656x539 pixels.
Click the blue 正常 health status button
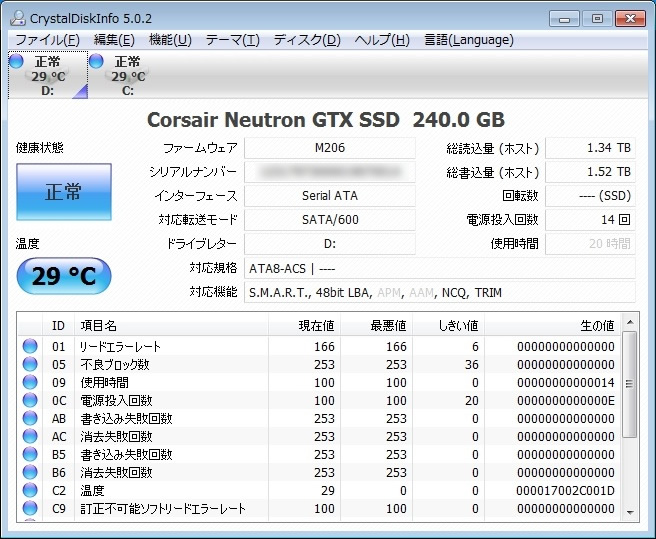pos(64,192)
